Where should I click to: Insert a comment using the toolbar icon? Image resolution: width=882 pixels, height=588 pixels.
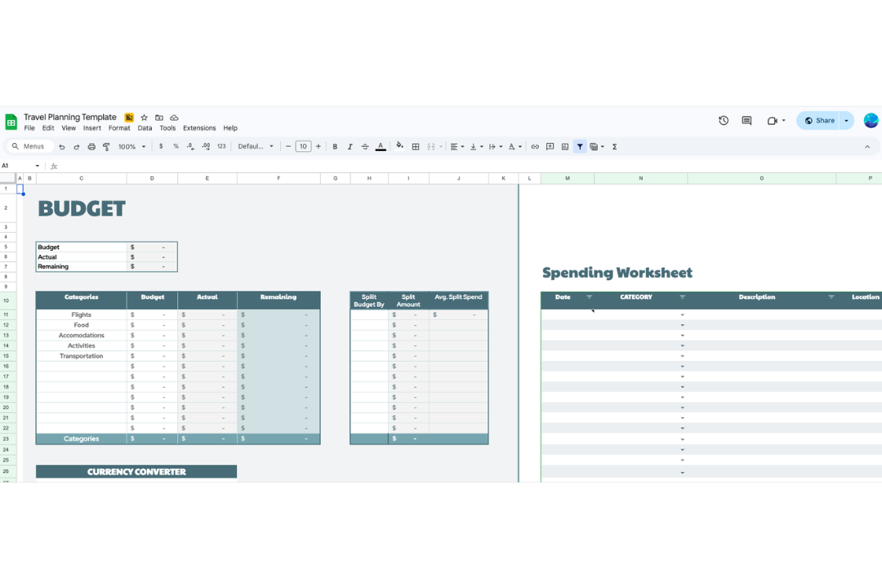[x=550, y=146]
